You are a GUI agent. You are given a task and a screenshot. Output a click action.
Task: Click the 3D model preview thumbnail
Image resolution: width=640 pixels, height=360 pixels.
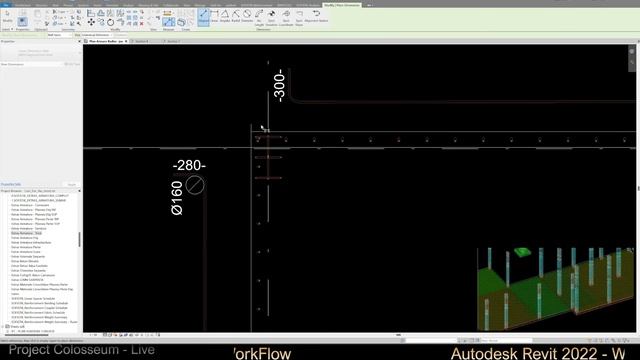pos(556,289)
